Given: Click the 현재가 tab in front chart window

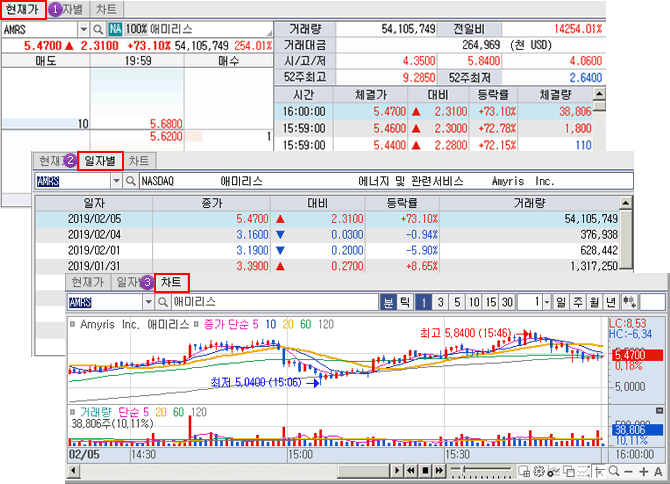Looking at the screenshot, I should click(x=88, y=282).
